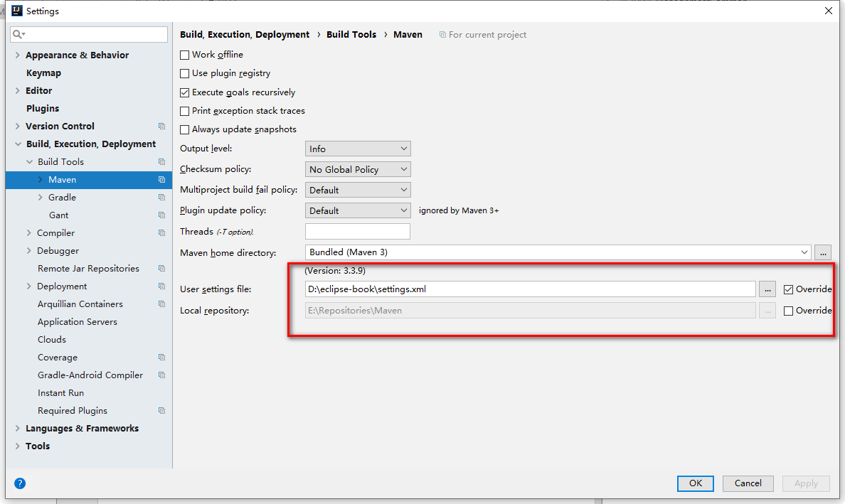
Task: Expand Languages & Frameworks section
Action: (17, 428)
